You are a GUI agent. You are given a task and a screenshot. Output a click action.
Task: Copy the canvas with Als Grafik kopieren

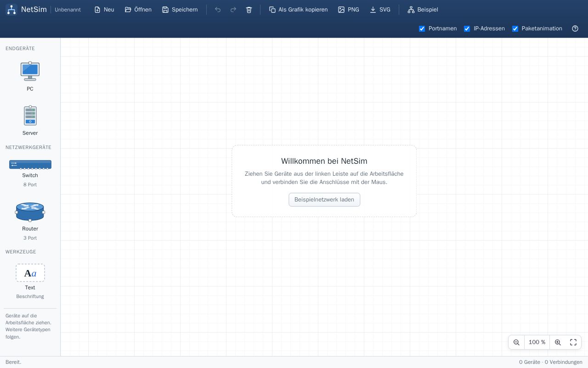[x=299, y=10]
